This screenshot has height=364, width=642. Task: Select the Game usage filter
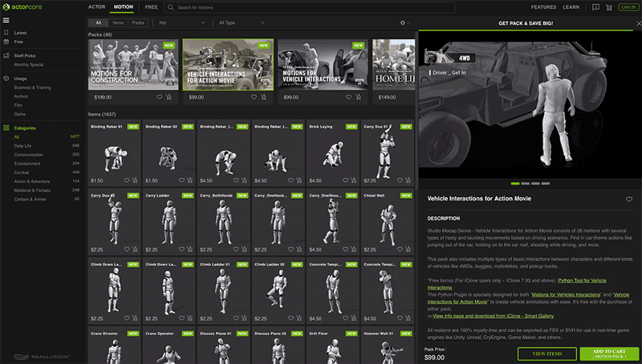click(19, 114)
